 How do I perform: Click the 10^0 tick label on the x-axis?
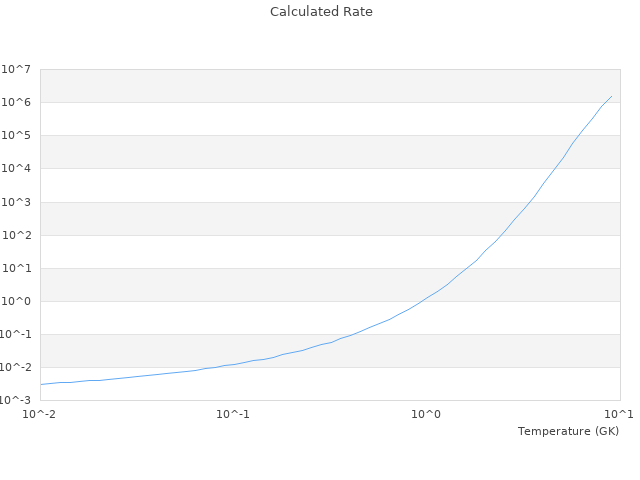(427, 414)
